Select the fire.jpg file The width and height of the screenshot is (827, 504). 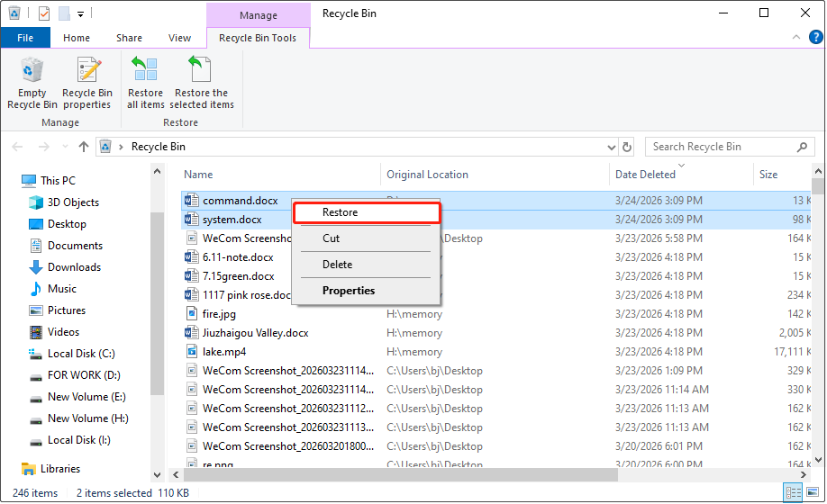click(219, 314)
